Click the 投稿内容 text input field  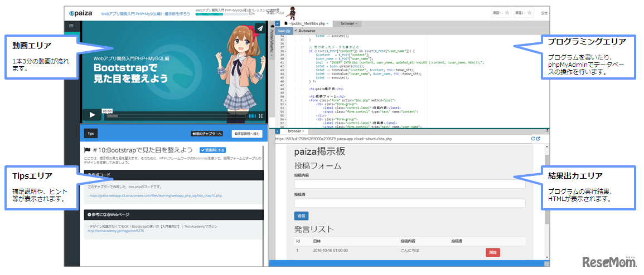point(410,184)
